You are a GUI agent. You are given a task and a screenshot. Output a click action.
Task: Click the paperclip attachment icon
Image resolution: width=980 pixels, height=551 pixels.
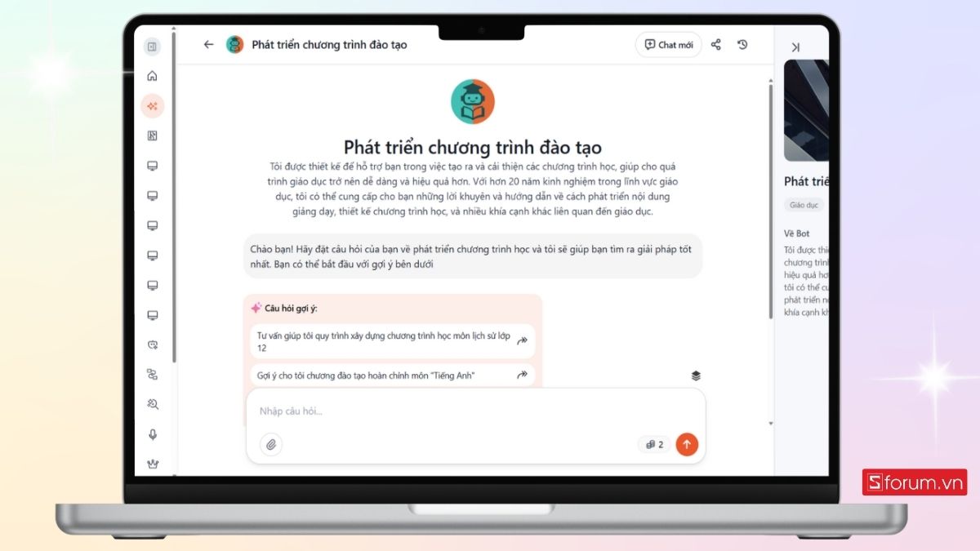coord(271,445)
